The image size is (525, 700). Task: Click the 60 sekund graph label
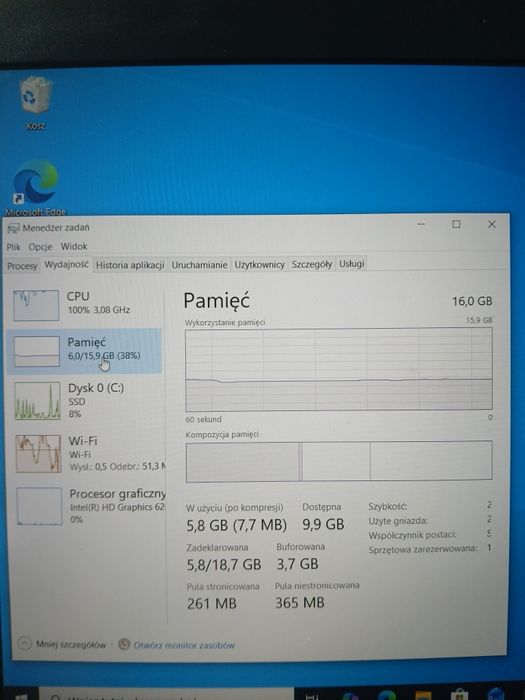point(204,419)
